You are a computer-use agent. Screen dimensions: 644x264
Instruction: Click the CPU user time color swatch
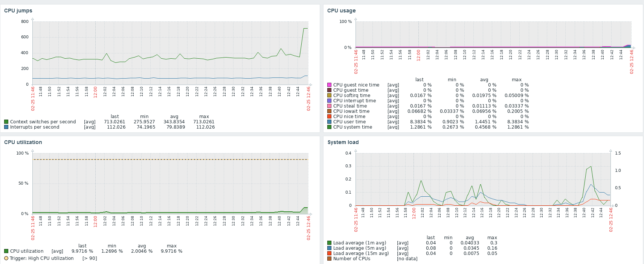click(x=330, y=122)
